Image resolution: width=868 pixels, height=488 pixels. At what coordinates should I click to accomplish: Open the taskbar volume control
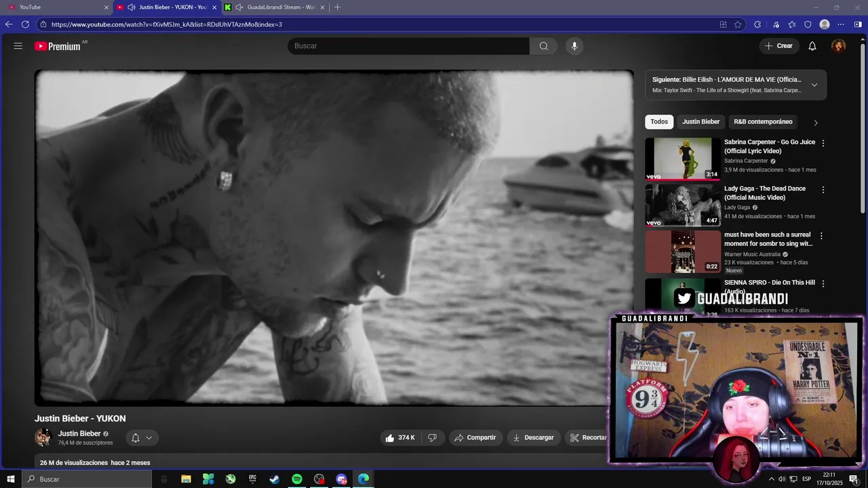(782, 479)
